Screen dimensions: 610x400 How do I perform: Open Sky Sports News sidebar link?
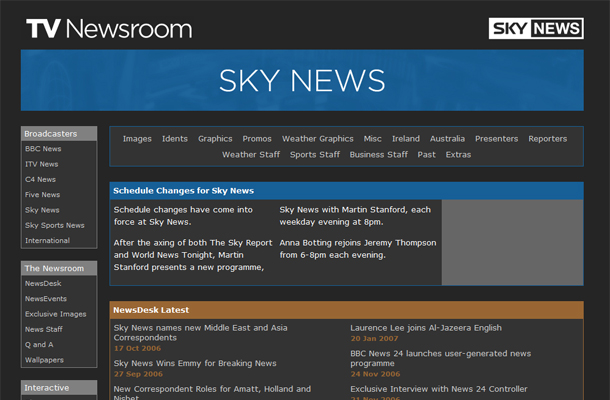[x=54, y=225]
